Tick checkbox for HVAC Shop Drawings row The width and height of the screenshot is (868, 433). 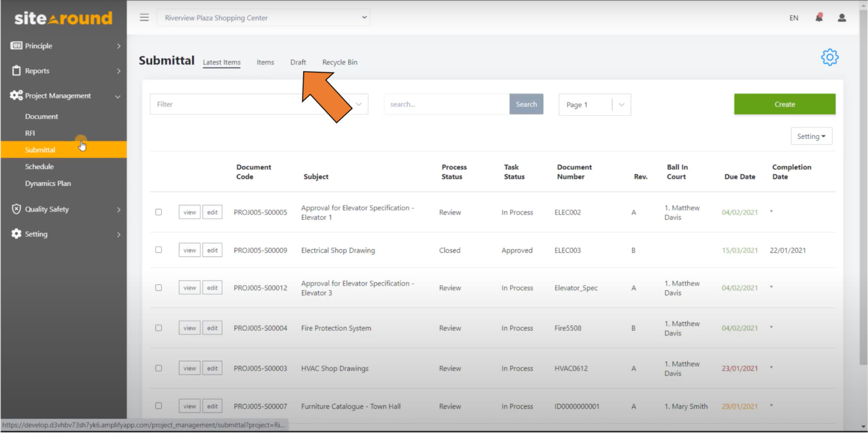click(159, 368)
